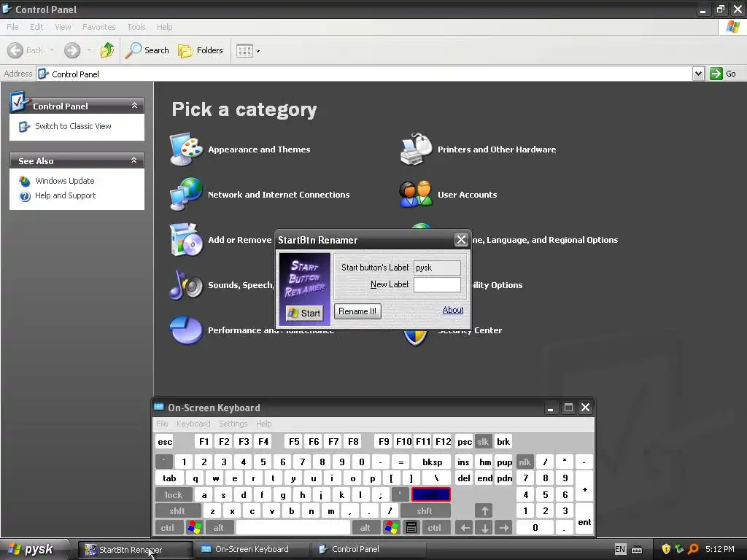Toggle the nlk (num lock) key
747x560 pixels.
tap(525, 462)
